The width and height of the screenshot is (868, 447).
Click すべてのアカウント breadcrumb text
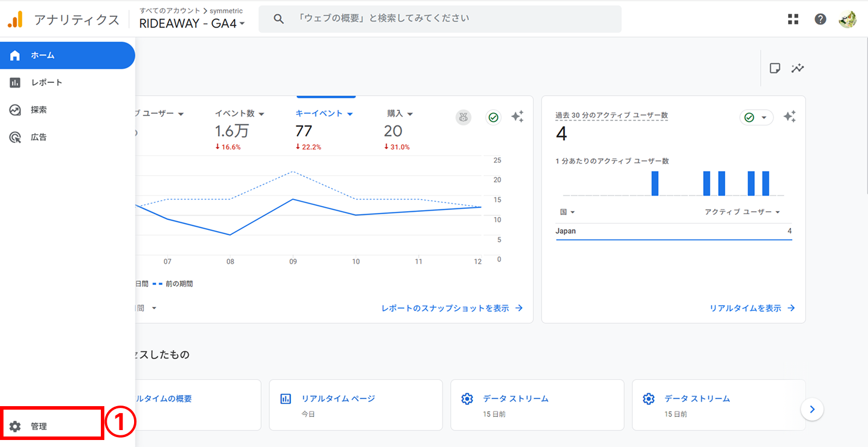169,11
